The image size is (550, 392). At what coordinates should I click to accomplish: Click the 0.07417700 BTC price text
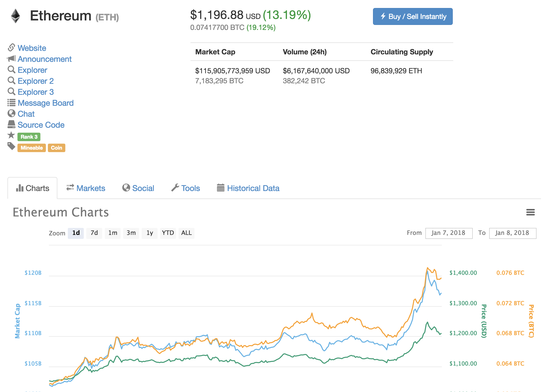[217, 27]
